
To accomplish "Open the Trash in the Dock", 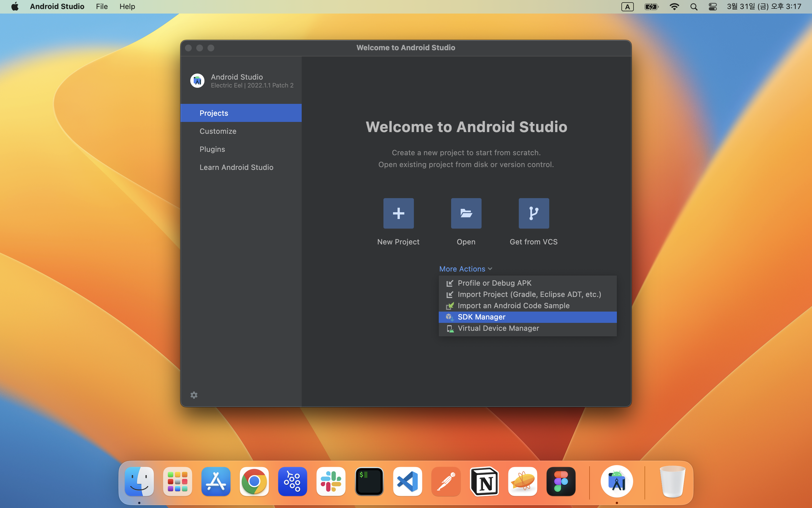I will click(x=672, y=481).
